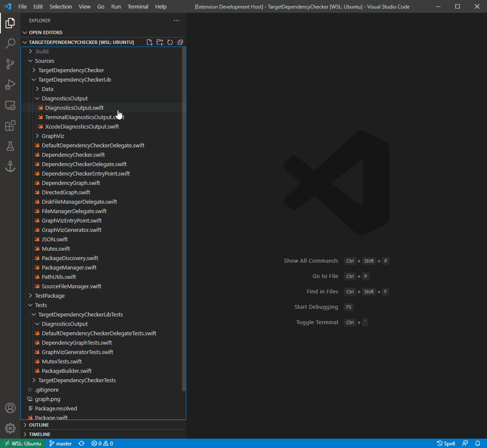The image size is (487, 448).
Task: Open notifications bell in status bar
Action: [478, 443]
